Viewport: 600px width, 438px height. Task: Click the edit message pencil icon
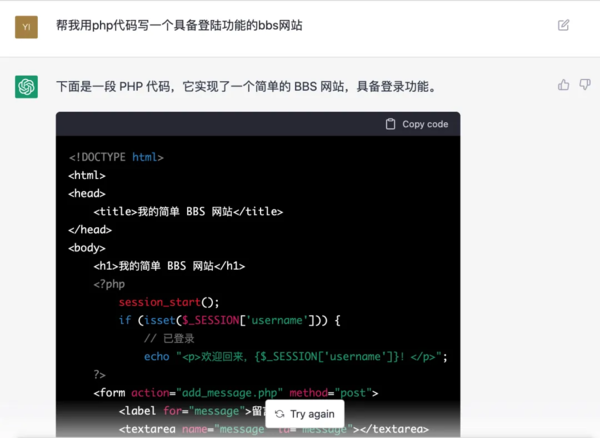coord(563,25)
